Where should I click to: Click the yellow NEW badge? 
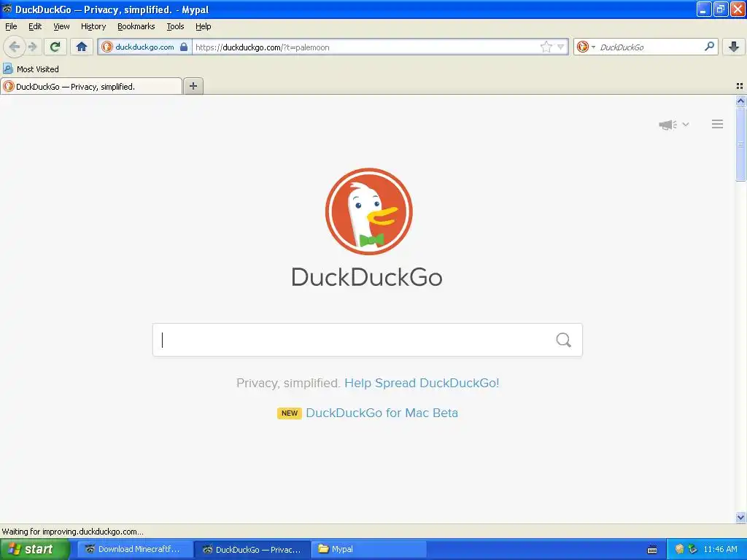(x=289, y=413)
